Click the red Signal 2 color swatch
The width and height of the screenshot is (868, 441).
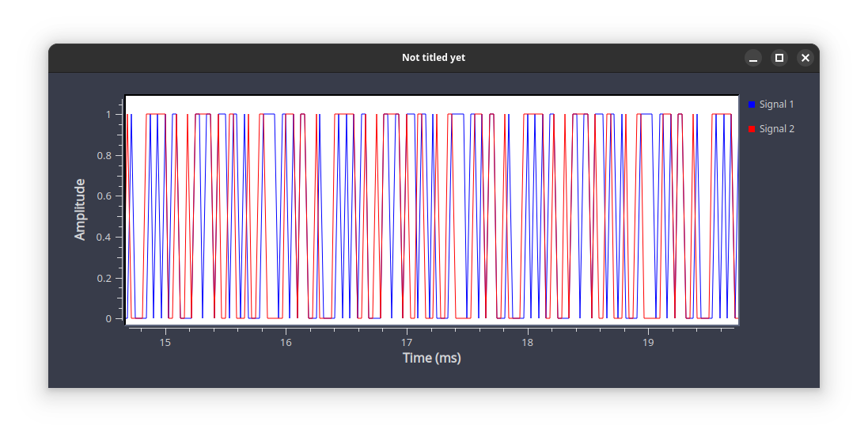tap(751, 129)
